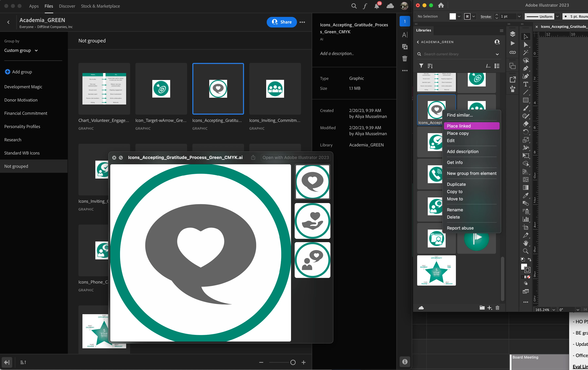This screenshot has width=588, height=370.
Task: Click the blue Share button
Action: pyautogui.click(x=282, y=22)
